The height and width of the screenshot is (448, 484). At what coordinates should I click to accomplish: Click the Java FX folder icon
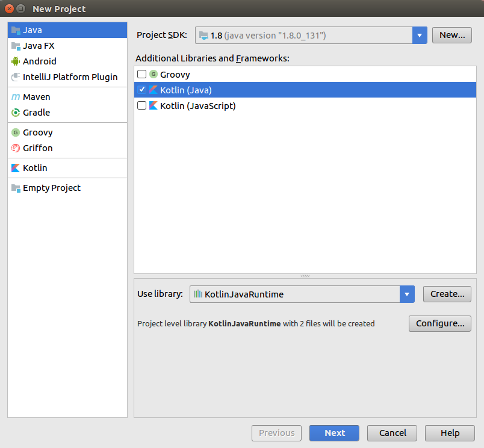16,46
